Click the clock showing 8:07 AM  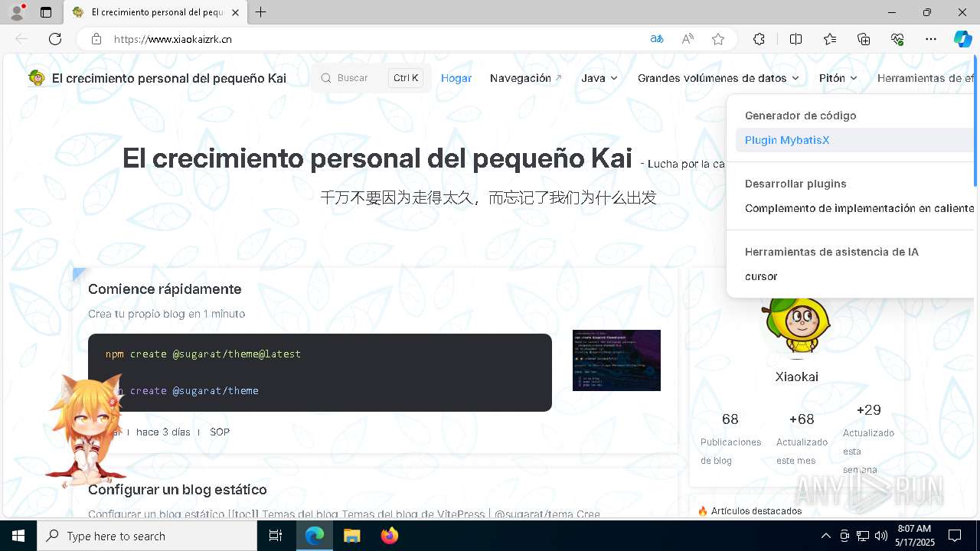click(913, 529)
